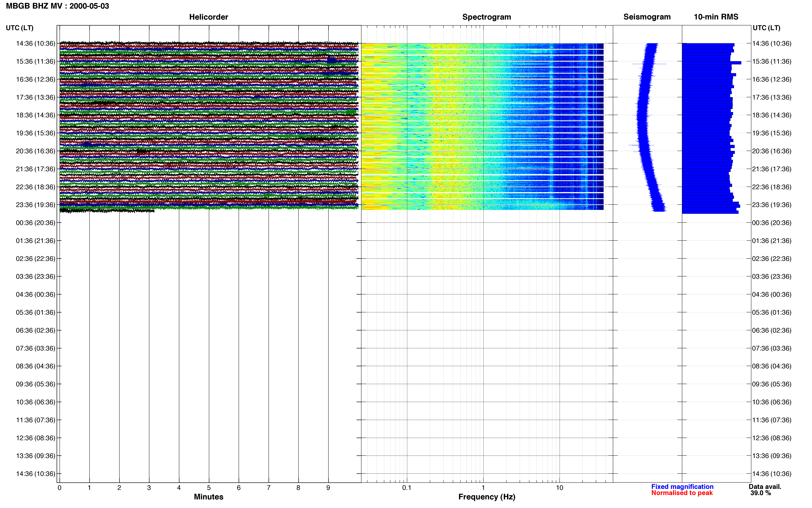812x508 pixels.
Task: Click left time label '13:36 (09:36)'
Action: click(36, 456)
